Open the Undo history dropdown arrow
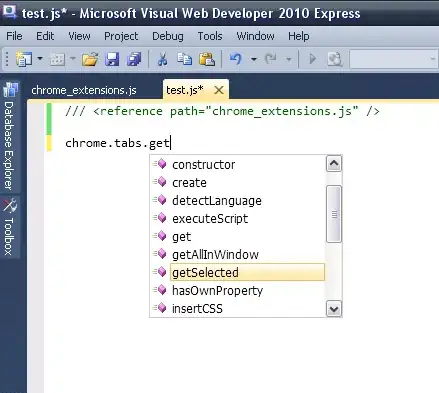 click(x=254, y=59)
